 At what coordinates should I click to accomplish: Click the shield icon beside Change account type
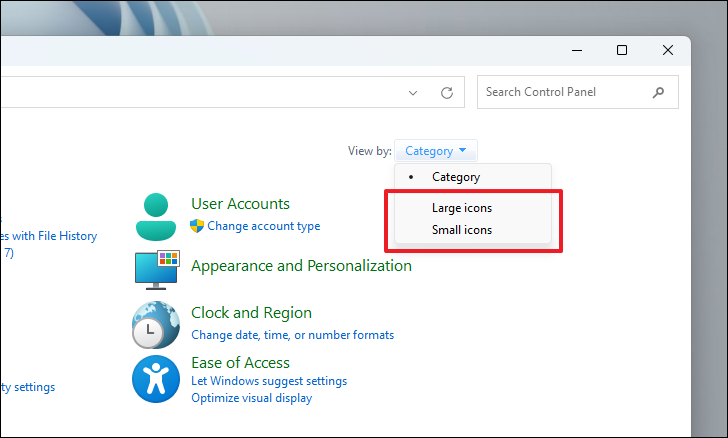coord(197,226)
